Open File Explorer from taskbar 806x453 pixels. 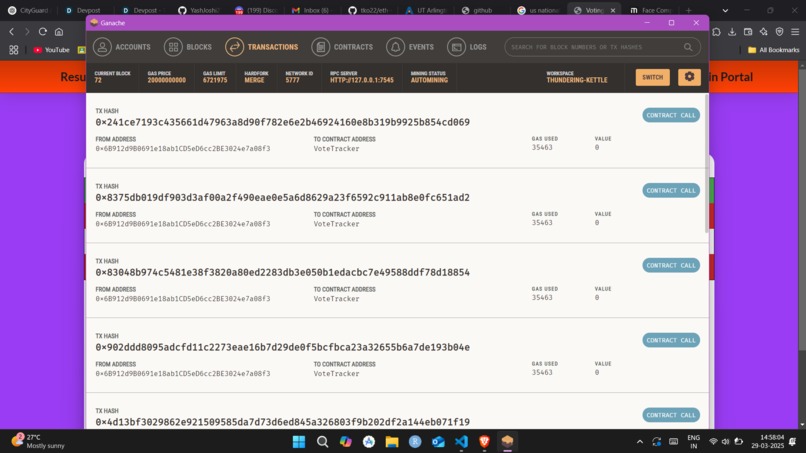point(392,441)
